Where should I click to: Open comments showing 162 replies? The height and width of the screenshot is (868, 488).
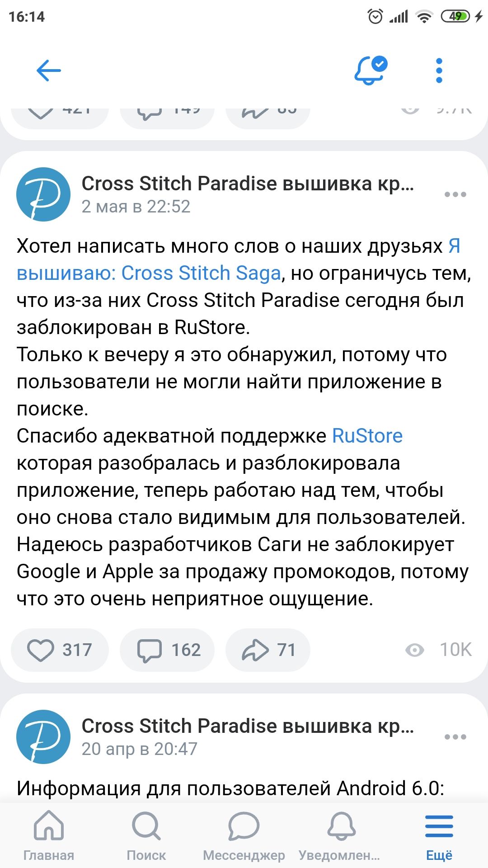pos(167,650)
